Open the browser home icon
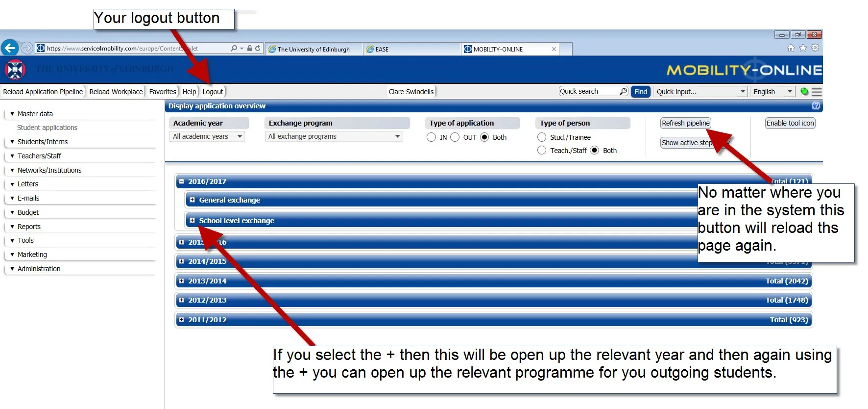The width and height of the screenshot is (868, 409). point(791,48)
